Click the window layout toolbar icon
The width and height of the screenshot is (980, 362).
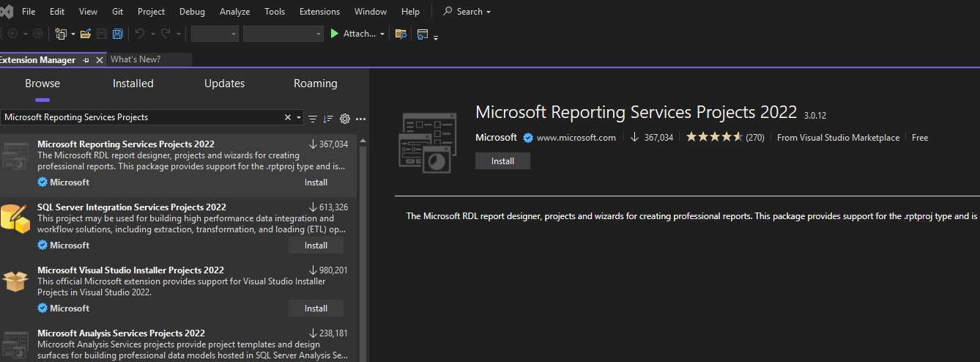coord(423,34)
